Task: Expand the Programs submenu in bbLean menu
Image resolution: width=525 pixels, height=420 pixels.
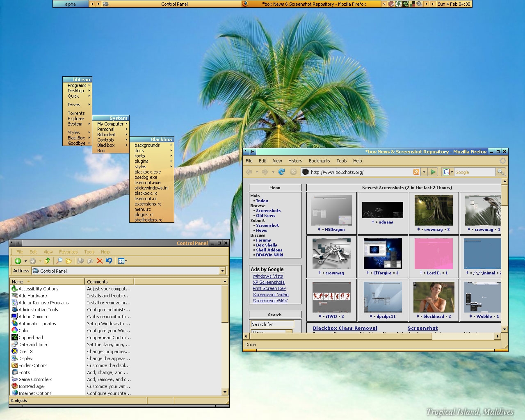Action: tap(77, 85)
